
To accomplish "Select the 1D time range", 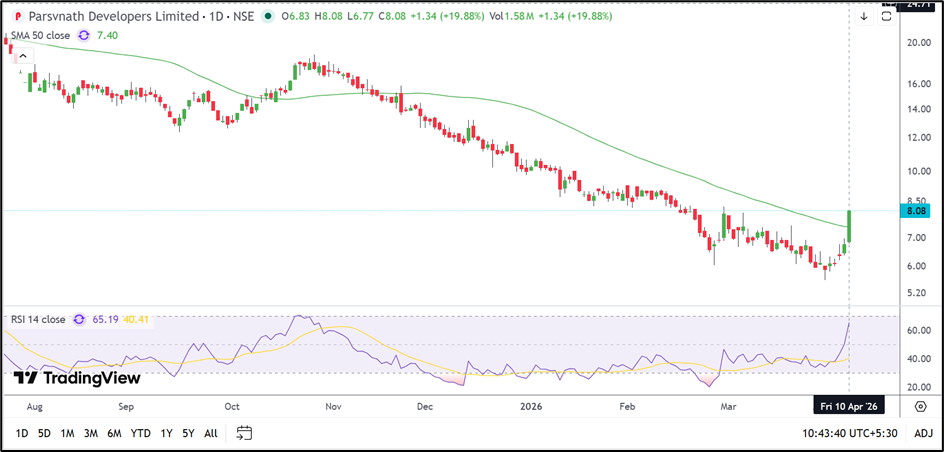I will (x=21, y=433).
